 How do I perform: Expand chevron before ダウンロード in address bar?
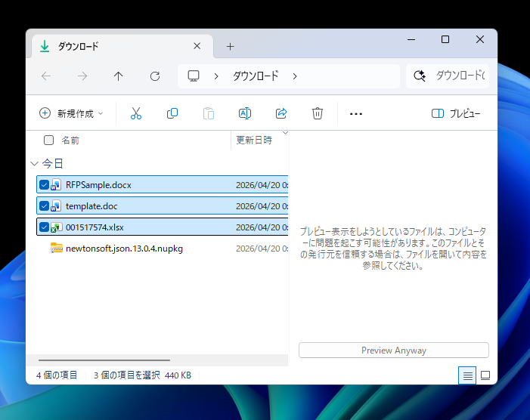click(216, 76)
